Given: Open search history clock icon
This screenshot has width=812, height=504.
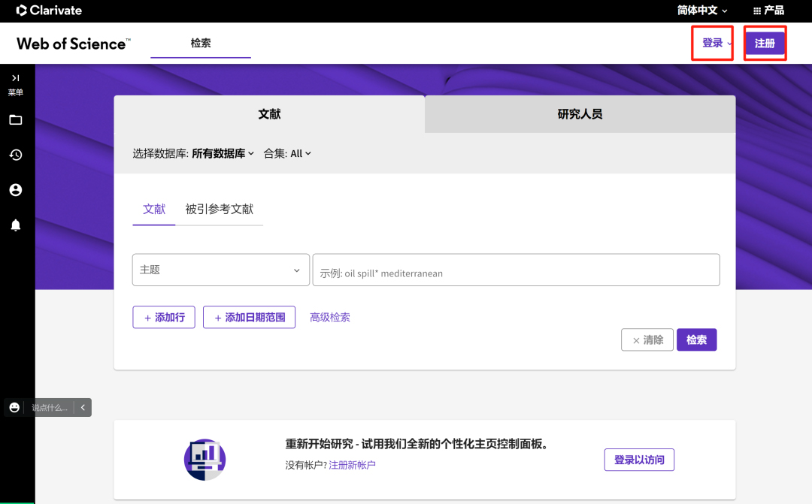Looking at the screenshot, I should coord(16,155).
